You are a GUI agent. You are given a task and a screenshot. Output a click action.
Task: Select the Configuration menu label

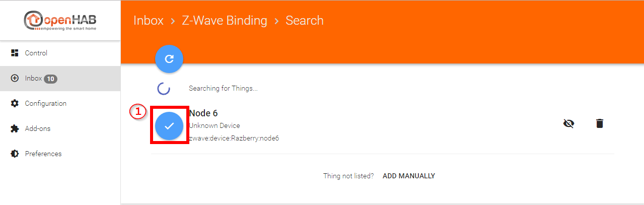click(x=46, y=103)
